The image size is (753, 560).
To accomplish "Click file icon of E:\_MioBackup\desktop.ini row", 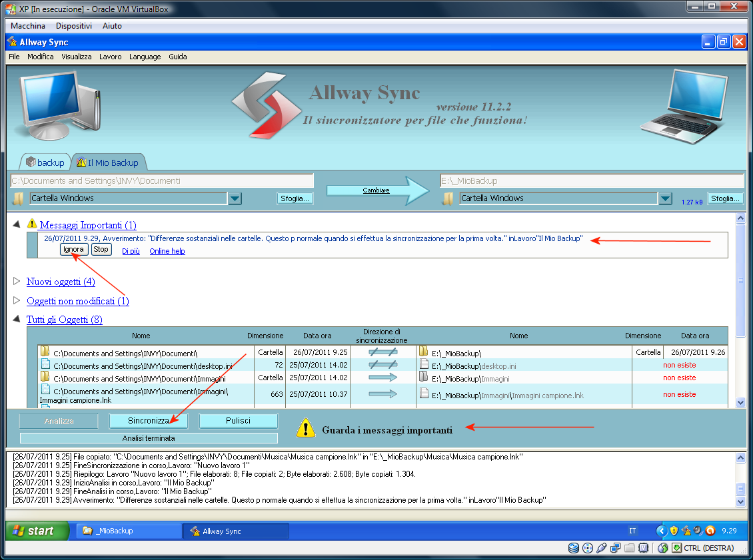I will [424, 364].
